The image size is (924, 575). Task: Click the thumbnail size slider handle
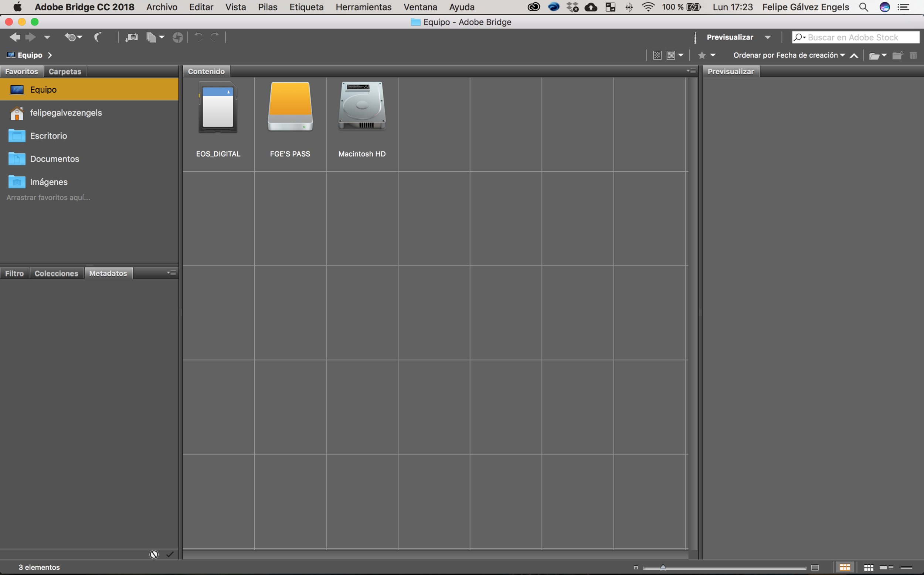(x=663, y=567)
